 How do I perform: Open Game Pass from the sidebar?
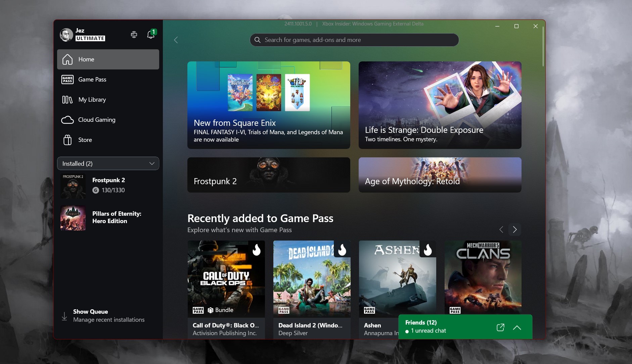coord(93,80)
